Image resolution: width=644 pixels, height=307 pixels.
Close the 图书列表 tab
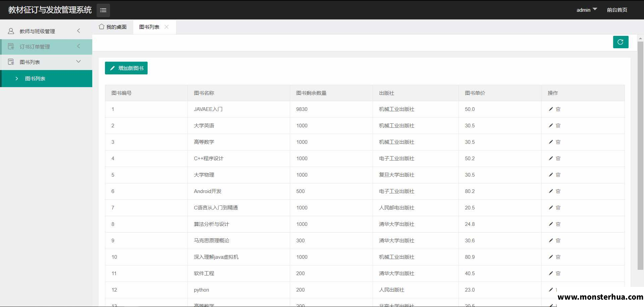pyautogui.click(x=166, y=27)
